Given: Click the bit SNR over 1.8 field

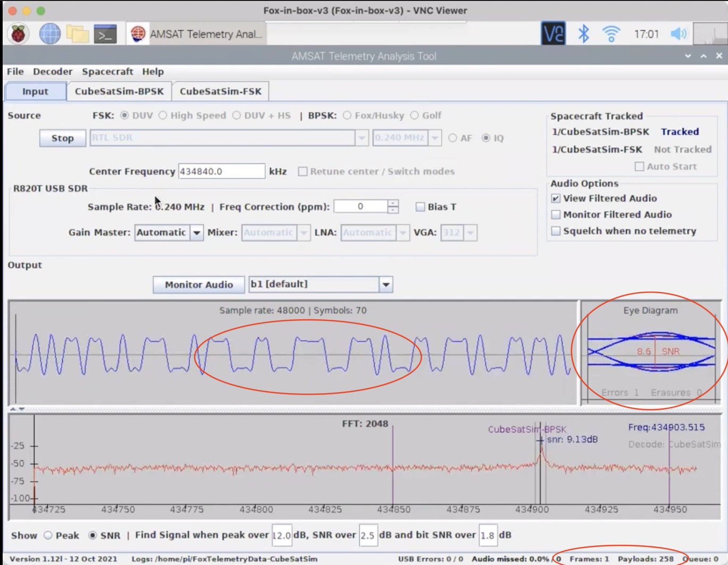Looking at the screenshot, I should (488, 535).
